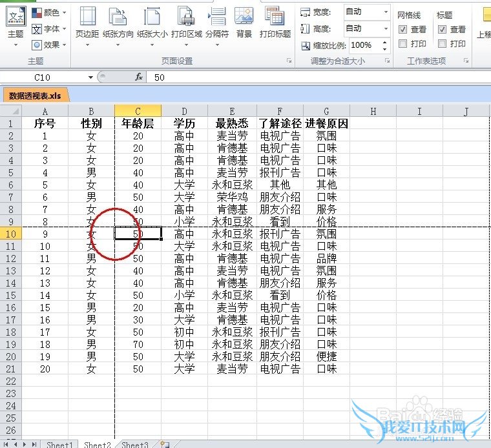Image resolution: width=491 pixels, height=448 pixels.
Task: Toggle 标题 查看 checkbox
Action: click(442, 30)
